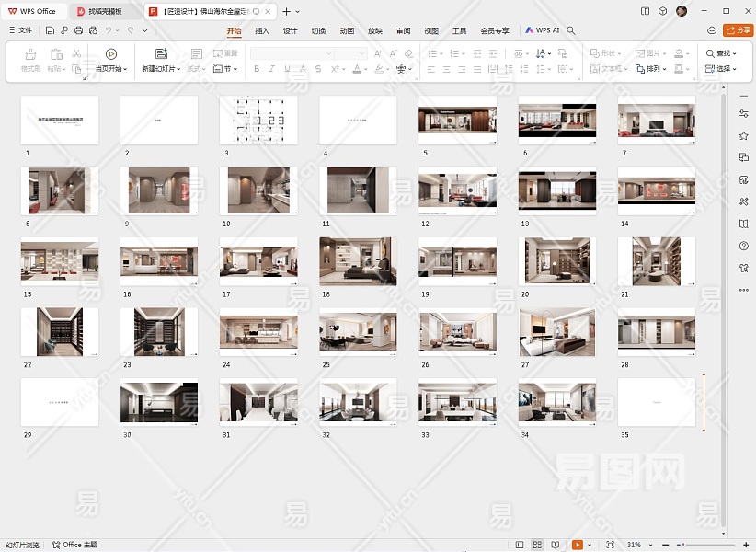The image size is (756, 552).
Task: Open the 排列 arrange dropdown
Action: pyautogui.click(x=654, y=69)
